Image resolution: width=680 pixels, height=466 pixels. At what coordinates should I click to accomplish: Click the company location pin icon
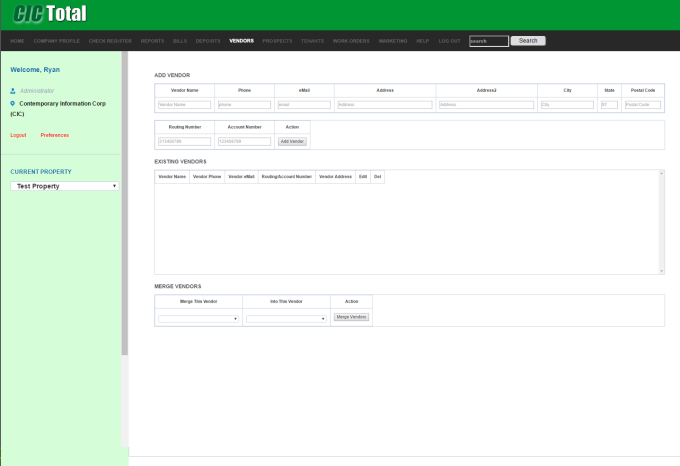coord(13,104)
